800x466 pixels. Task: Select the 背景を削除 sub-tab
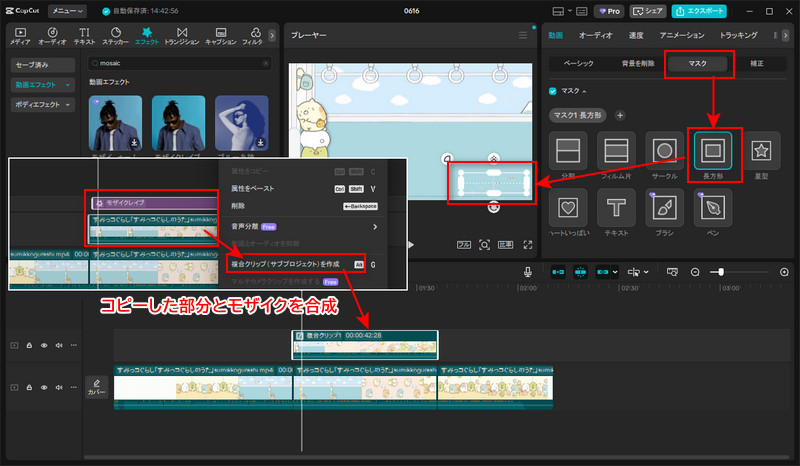coord(638,63)
